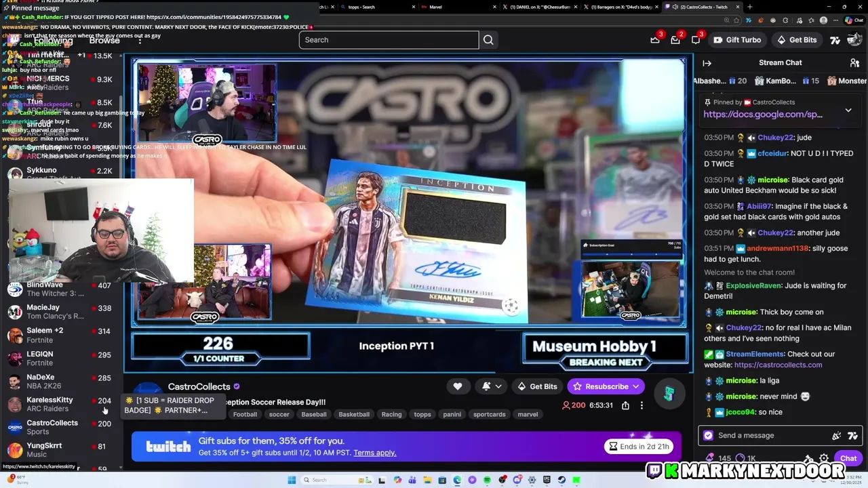Switch to topps - Search browser tab
The image size is (868, 488).
coord(378,7)
